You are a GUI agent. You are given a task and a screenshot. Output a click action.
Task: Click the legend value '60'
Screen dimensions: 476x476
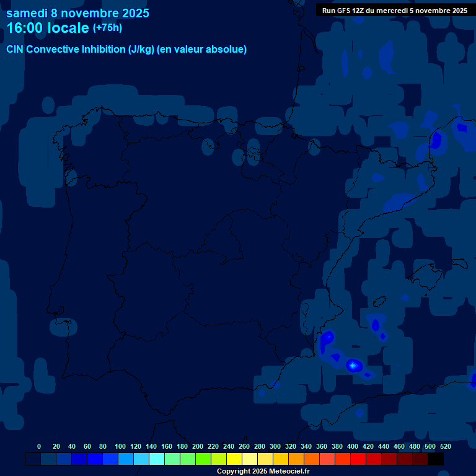pos(87,446)
